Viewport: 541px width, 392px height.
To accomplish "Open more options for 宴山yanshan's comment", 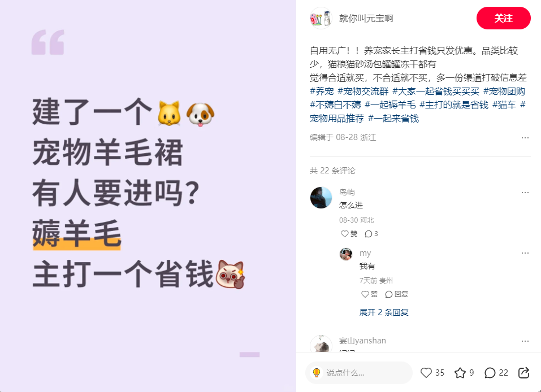I will [x=525, y=341].
